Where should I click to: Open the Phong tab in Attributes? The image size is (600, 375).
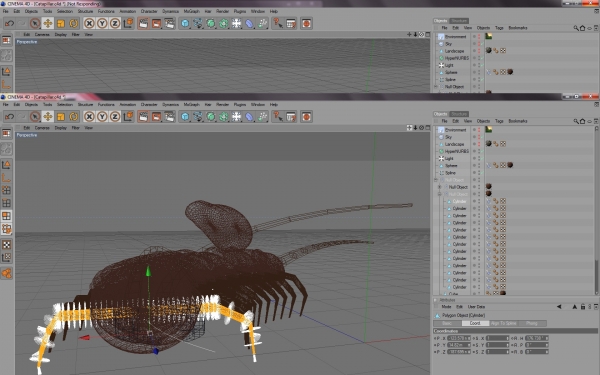(x=532, y=323)
